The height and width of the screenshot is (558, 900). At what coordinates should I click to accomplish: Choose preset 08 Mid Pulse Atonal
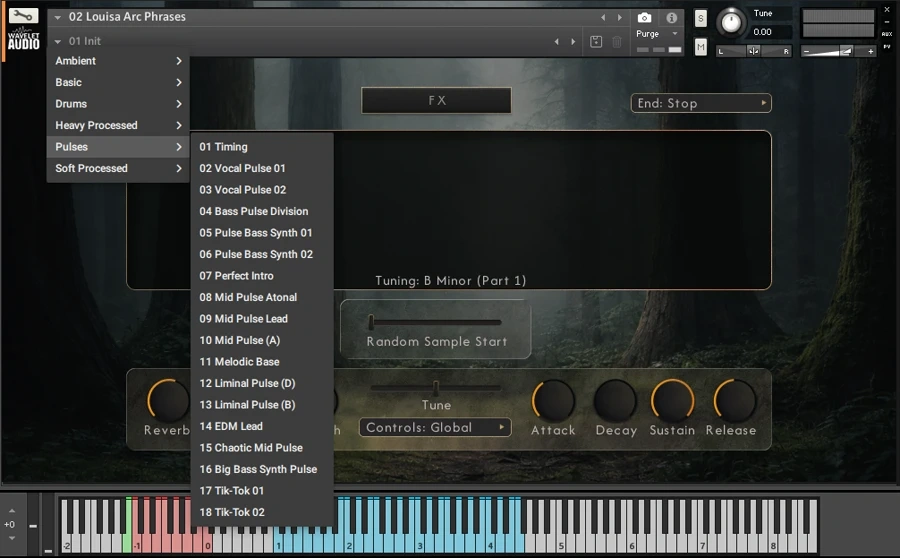(x=262, y=297)
